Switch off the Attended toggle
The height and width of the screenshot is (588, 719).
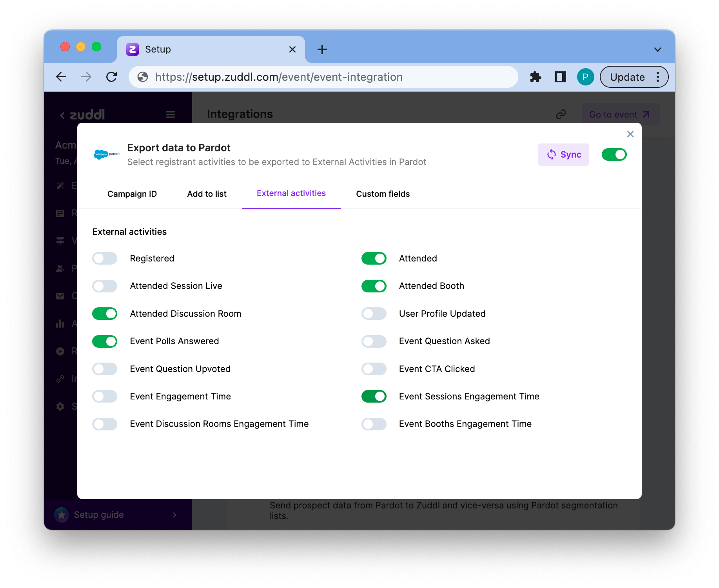(x=374, y=258)
